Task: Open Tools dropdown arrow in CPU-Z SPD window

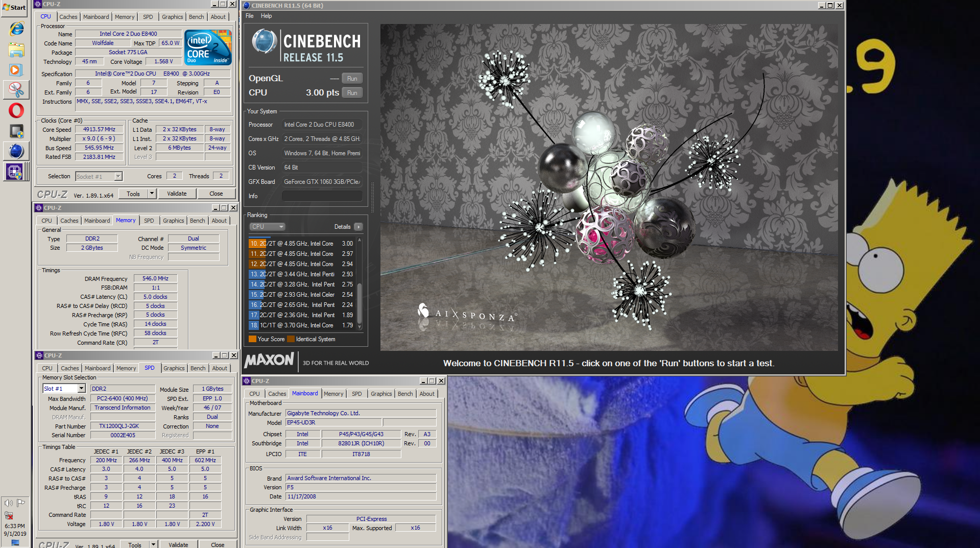Action: (x=153, y=544)
